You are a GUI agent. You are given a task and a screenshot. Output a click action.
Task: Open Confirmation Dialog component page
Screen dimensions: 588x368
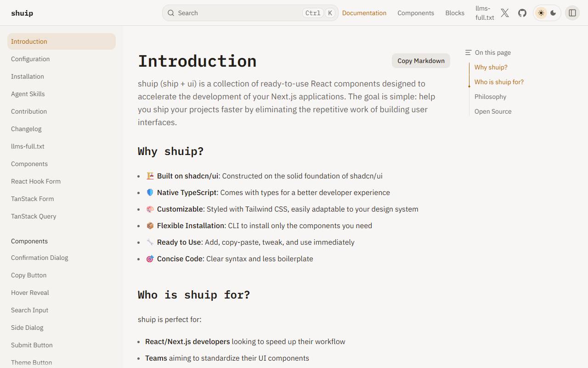click(x=62, y=258)
